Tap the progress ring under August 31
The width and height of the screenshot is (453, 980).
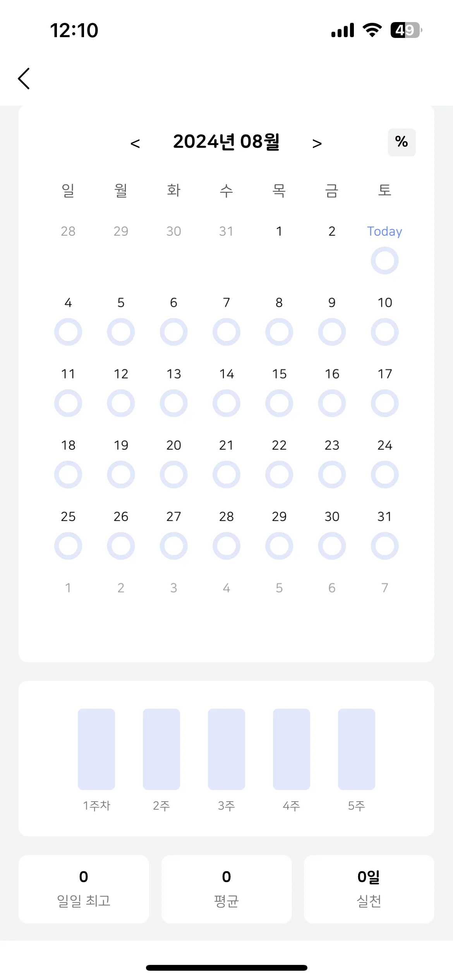384,545
